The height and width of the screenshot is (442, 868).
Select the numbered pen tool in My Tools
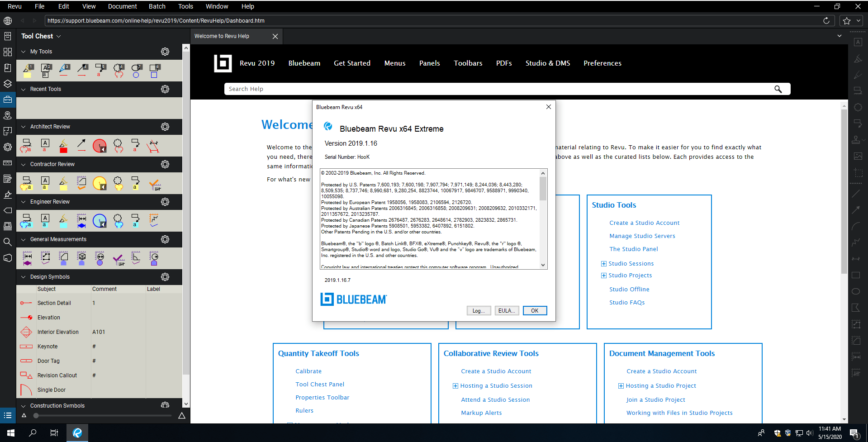click(64, 71)
